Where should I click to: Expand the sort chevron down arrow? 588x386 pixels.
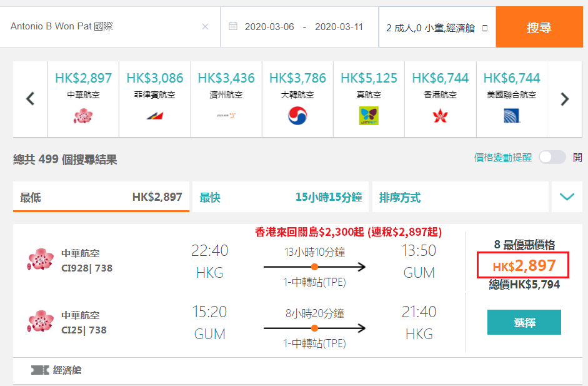567,197
